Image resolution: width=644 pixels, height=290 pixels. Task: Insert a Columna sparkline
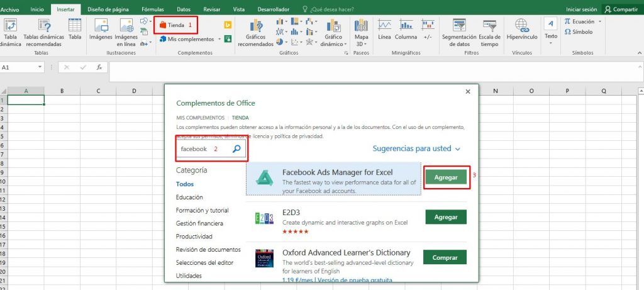(406, 30)
